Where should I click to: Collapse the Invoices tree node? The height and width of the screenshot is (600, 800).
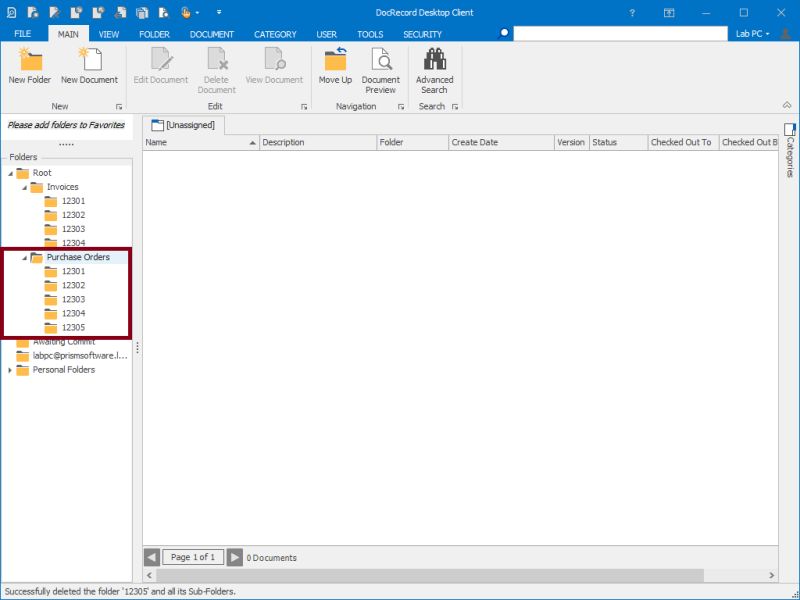[24, 188]
